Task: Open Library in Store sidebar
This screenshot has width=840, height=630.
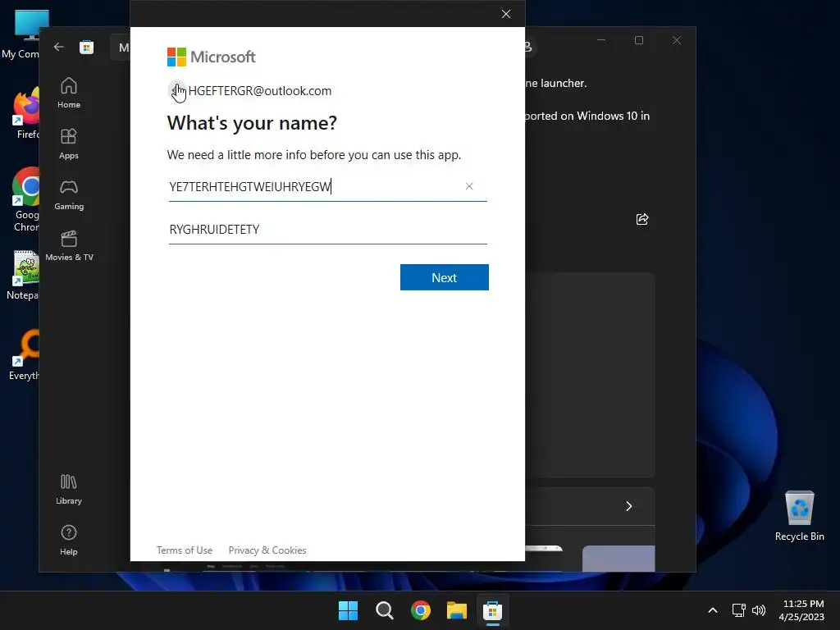Action: click(x=69, y=489)
